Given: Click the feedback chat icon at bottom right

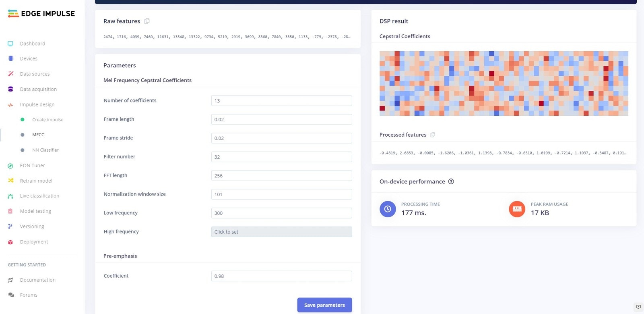Looking at the screenshot, I should pos(638,307).
